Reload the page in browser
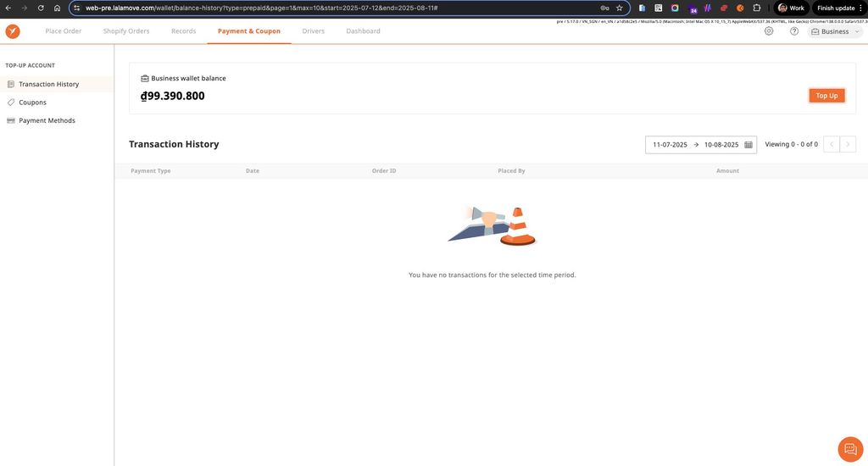Screen dimensions: 868x466 [x=41, y=8]
